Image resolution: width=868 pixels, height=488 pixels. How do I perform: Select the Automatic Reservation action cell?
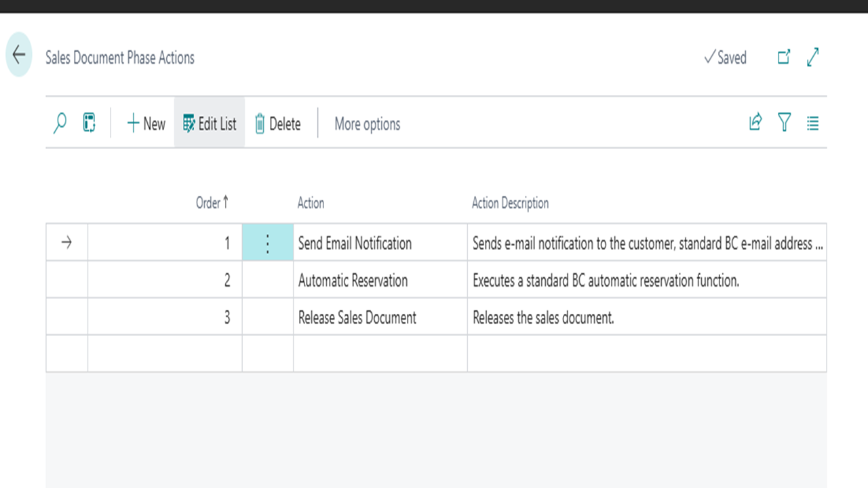[353, 281]
